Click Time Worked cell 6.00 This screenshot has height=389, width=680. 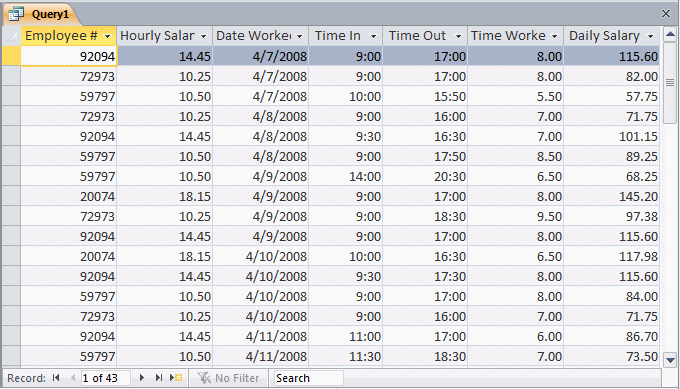(x=516, y=336)
